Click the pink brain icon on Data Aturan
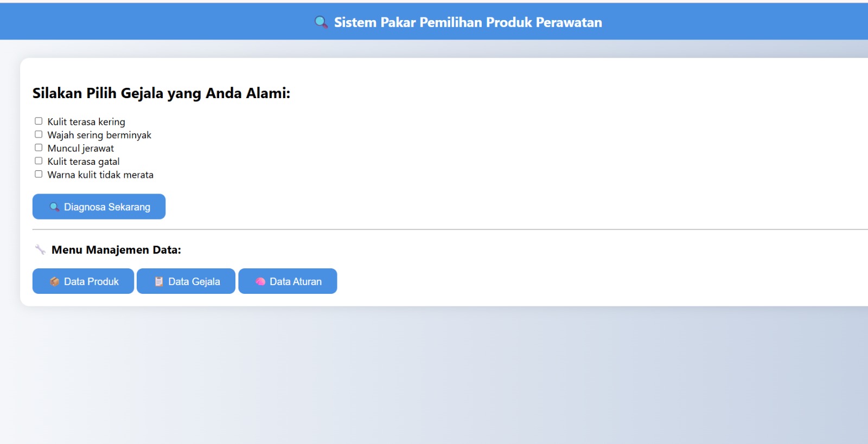868x444 pixels. tap(260, 281)
